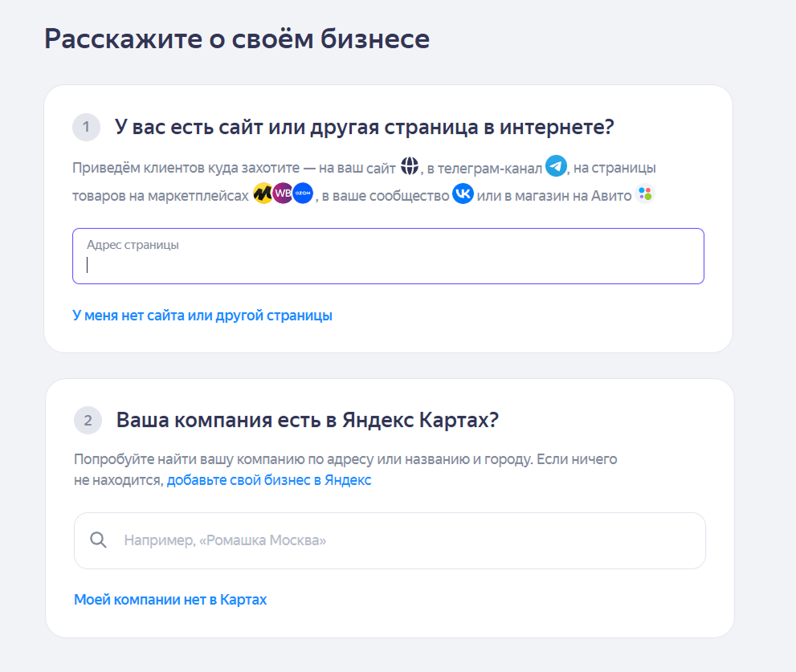
Task: Click the Telegram channel icon
Action: (556, 166)
